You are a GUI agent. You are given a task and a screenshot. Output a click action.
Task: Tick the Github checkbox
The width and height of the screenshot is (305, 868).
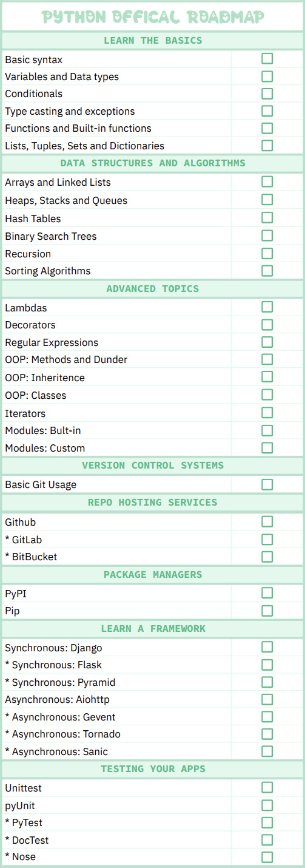tap(267, 521)
